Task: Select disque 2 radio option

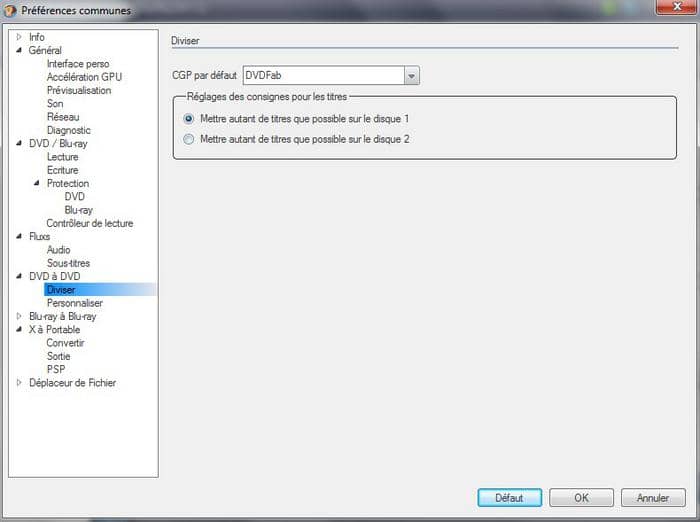Action: pos(189,139)
